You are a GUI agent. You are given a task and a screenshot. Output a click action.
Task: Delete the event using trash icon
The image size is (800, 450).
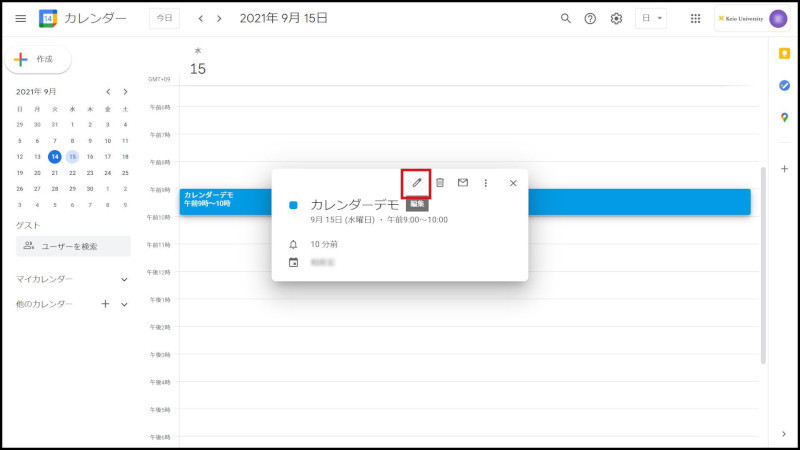(440, 183)
